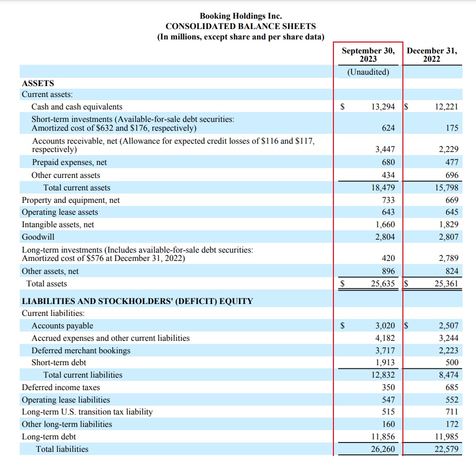Click the 'Cash and cash equivalents' row label

click(x=77, y=107)
